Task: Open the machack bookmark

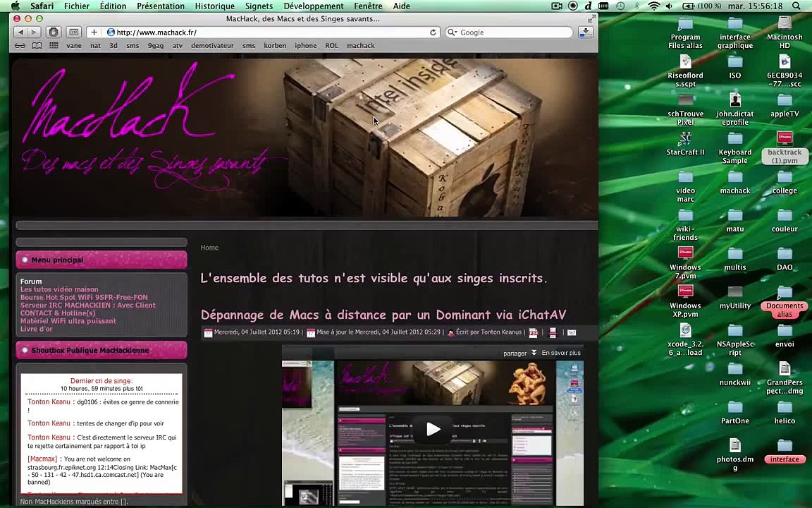Action: click(x=360, y=46)
